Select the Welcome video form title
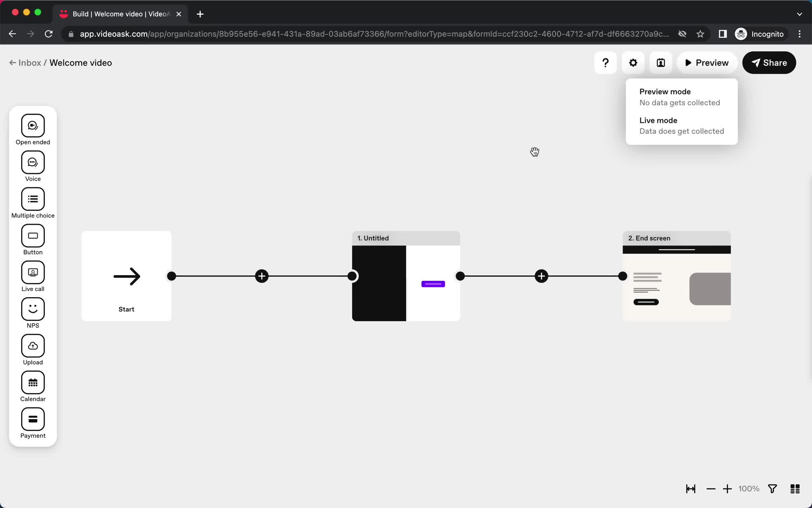Screen dimensions: 812x508 (80, 63)
